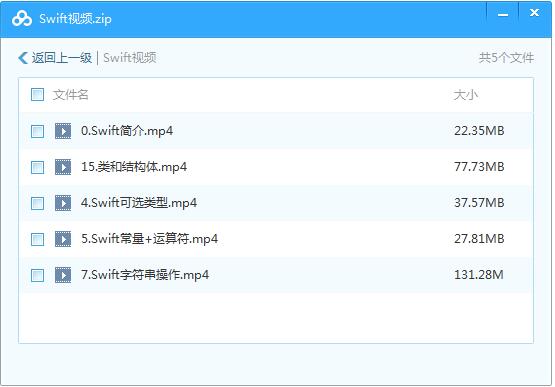Click the Baidu cloud logo in the title bar

(22, 18)
